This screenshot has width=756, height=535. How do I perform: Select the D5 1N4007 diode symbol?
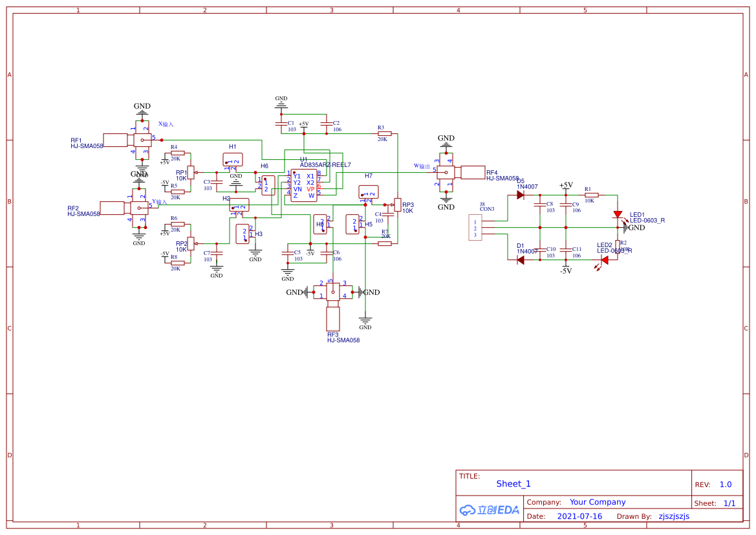[x=520, y=195]
